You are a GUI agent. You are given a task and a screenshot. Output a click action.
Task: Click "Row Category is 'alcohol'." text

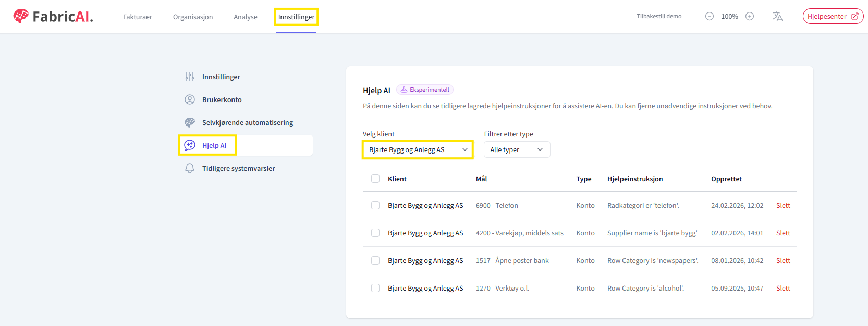[x=645, y=288]
